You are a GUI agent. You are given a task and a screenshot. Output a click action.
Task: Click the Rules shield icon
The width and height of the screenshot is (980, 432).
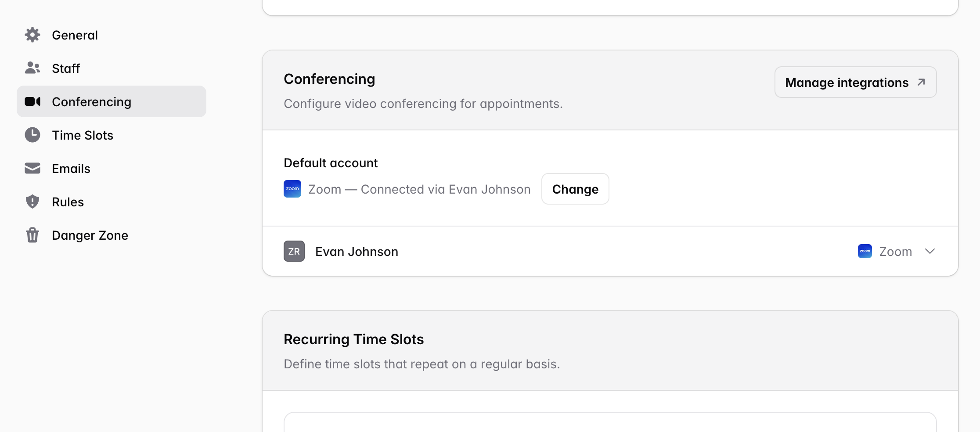pos(32,202)
